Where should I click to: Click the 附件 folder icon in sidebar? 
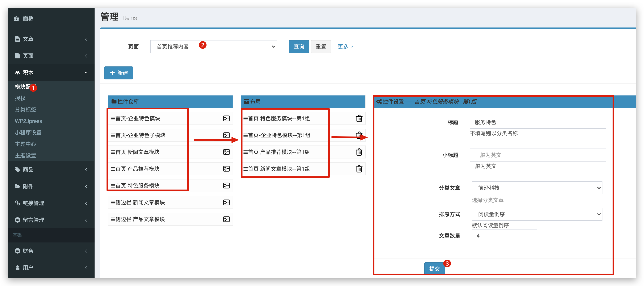point(17,186)
